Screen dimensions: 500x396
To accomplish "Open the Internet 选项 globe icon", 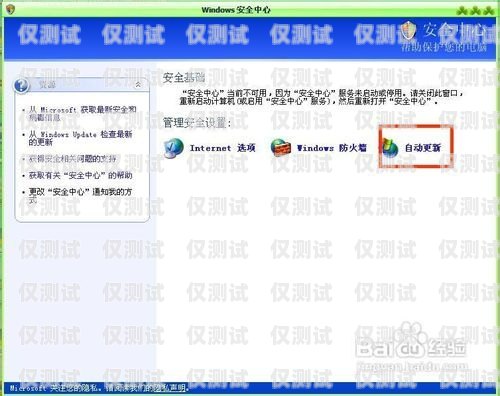I will [x=174, y=148].
